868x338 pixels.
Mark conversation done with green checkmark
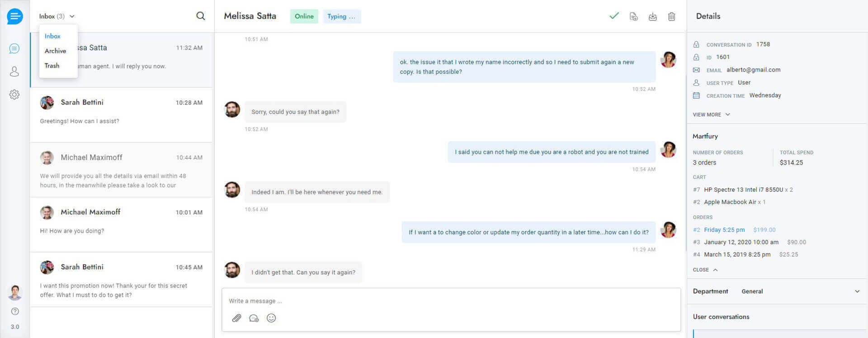614,16
